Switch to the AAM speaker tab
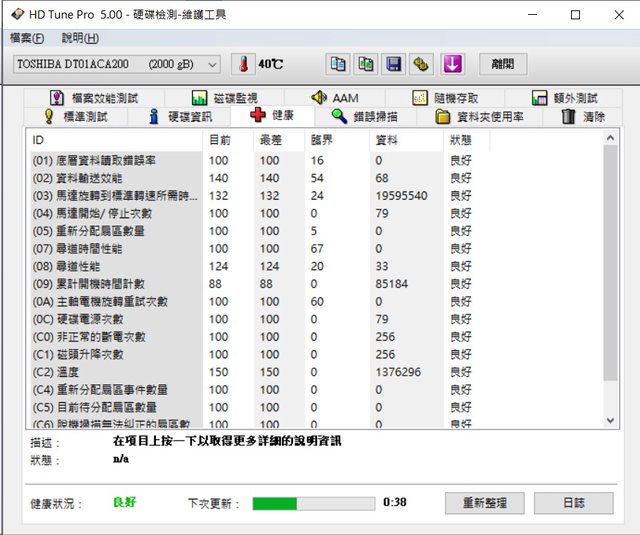This screenshot has width=640, height=535. click(334, 98)
